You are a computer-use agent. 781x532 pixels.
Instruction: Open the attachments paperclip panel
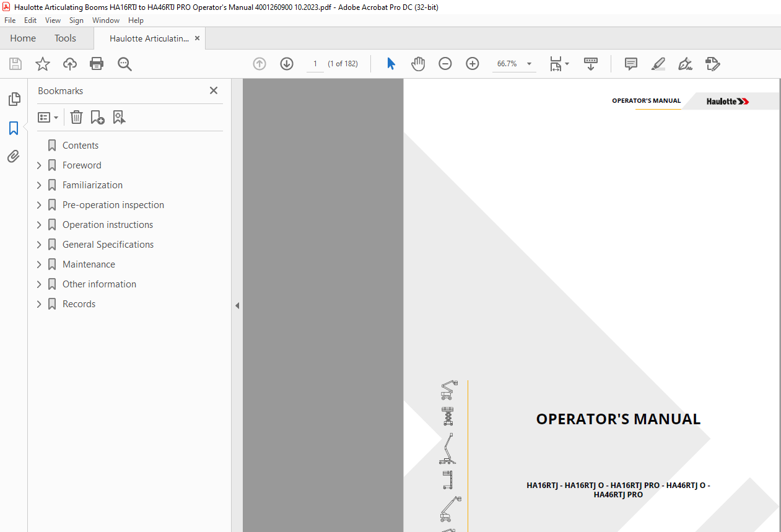click(14, 156)
